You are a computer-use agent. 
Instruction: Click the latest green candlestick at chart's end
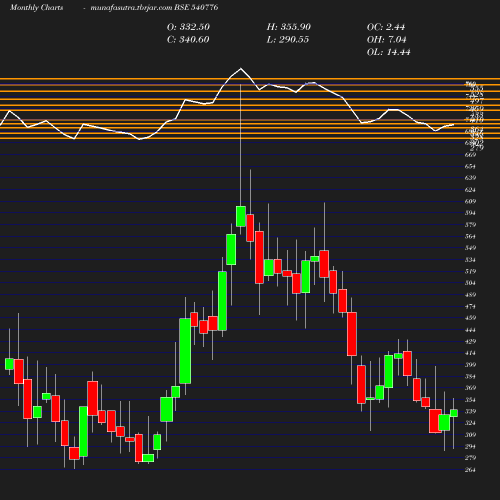(x=454, y=413)
